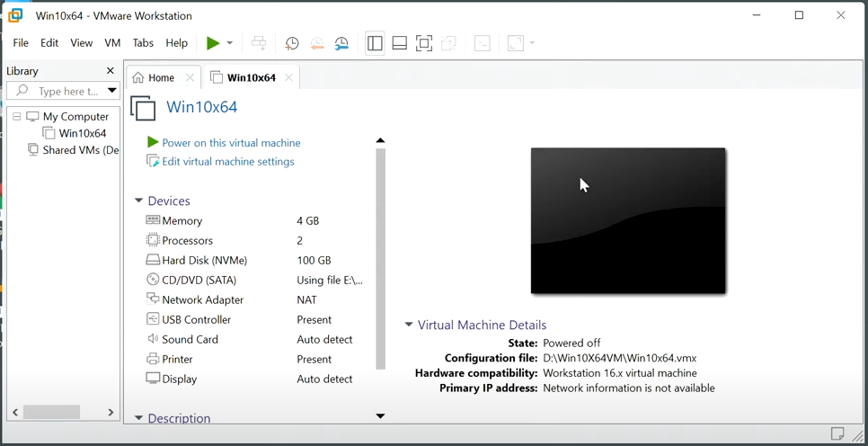Enter full screen mode icon
The image size is (868, 446).
click(x=424, y=43)
